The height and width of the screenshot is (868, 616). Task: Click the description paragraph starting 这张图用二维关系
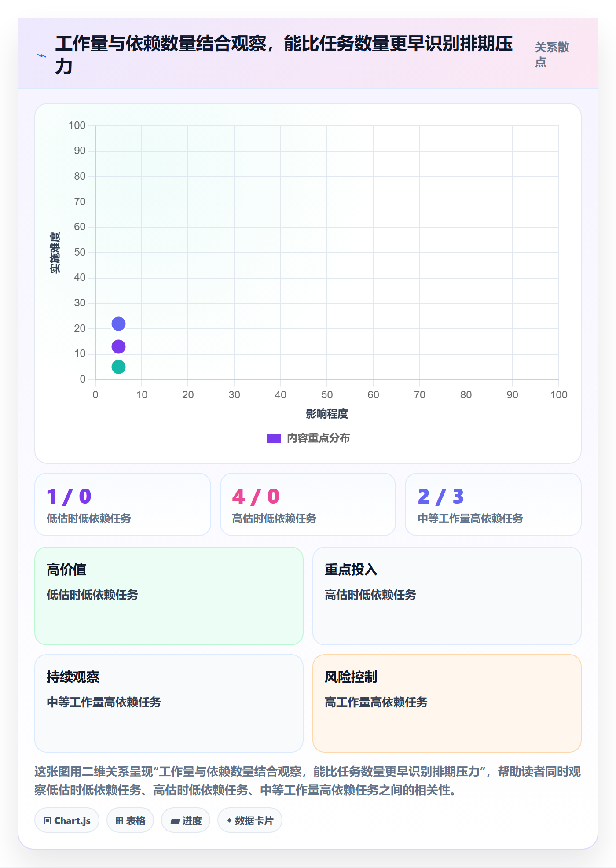[308, 781]
